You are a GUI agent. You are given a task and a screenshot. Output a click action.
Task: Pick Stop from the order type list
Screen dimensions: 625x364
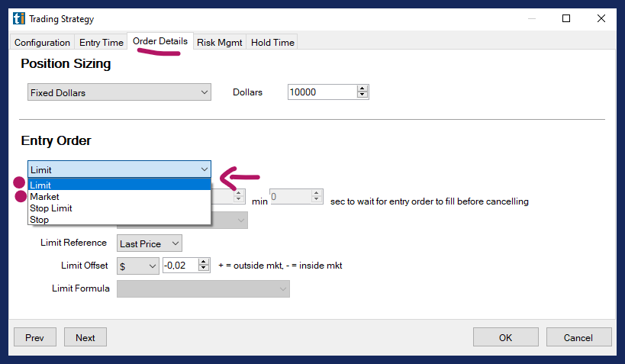coord(118,220)
